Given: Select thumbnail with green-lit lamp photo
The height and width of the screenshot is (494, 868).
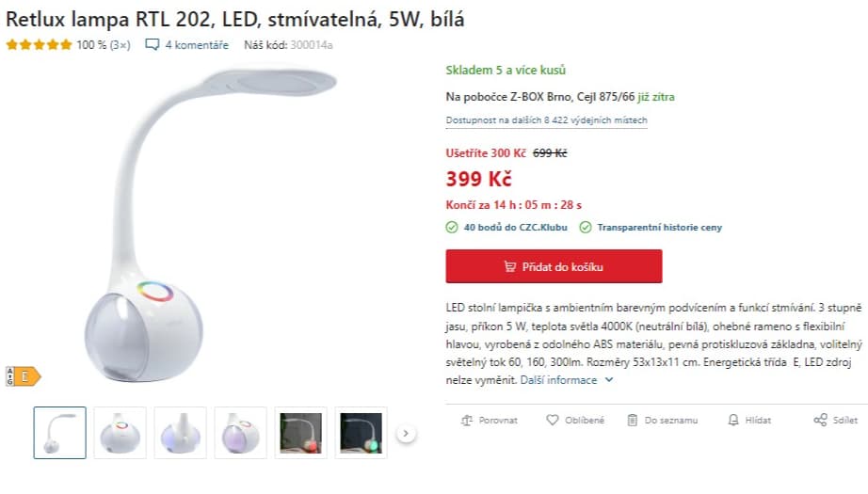Looking at the screenshot, I should coord(361,433).
